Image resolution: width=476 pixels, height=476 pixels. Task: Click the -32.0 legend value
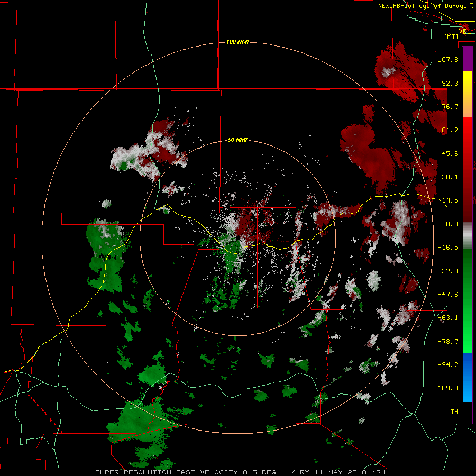[x=448, y=271]
